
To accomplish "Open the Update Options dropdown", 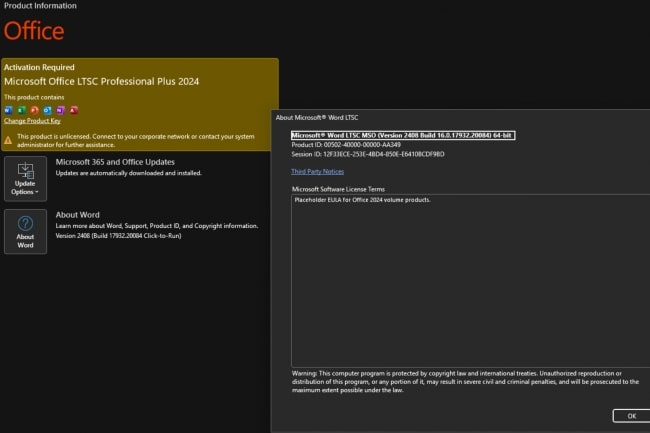I will (25, 179).
